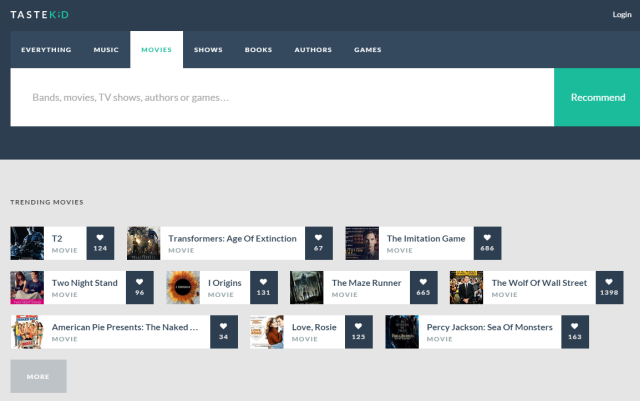Open The Maze Runner poster thumbnail

pos(307,287)
